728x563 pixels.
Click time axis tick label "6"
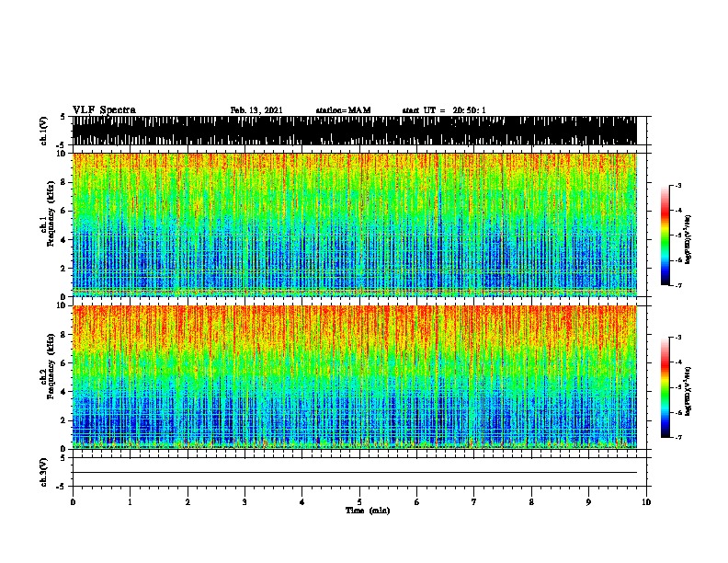(417, 502)
